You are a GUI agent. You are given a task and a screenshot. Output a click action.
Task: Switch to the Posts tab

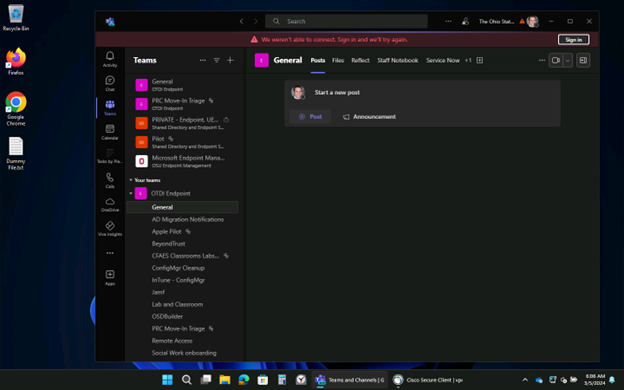point(318,60)
